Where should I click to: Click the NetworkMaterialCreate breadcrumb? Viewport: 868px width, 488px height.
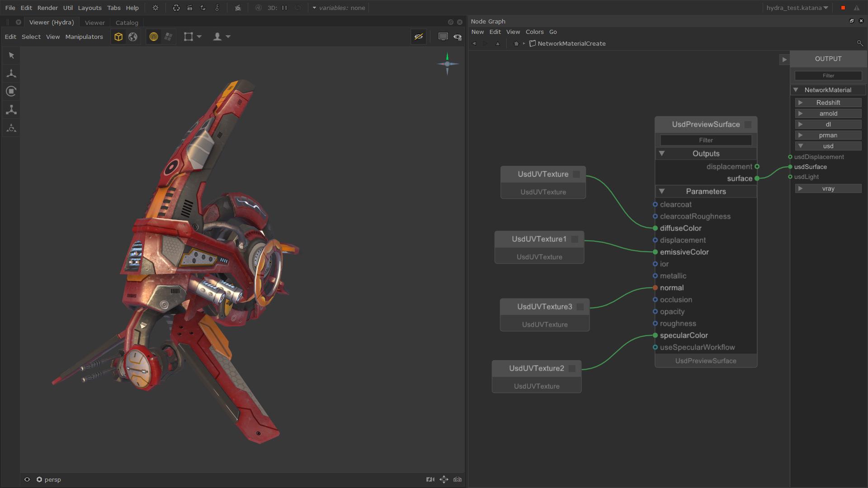(571, 44)
